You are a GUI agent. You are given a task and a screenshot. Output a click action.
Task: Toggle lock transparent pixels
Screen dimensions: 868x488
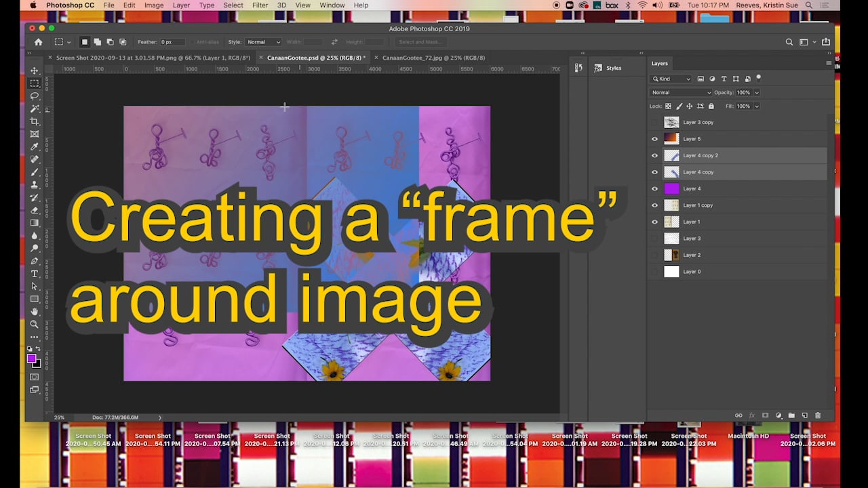pyautogui.click(x=668, y=106)
